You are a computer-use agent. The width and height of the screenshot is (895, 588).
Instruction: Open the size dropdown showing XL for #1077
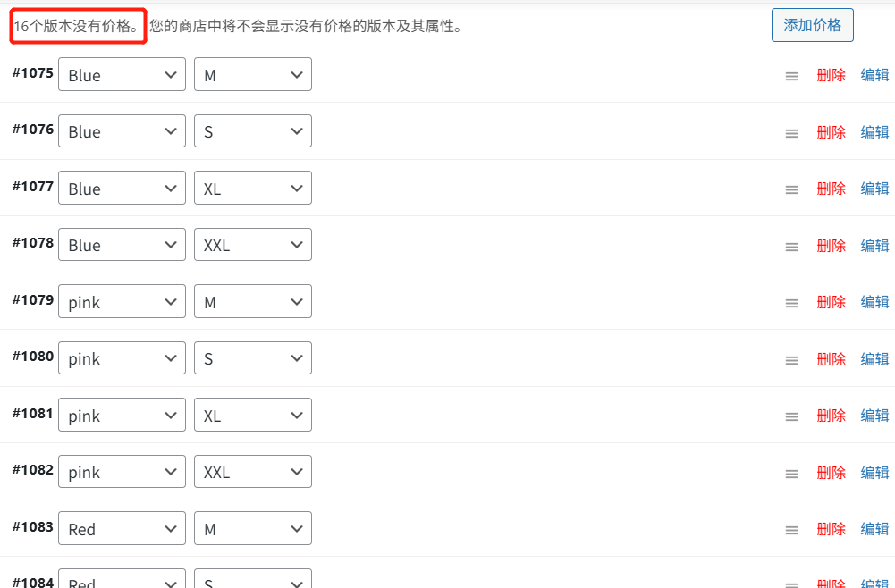pos(253,188)
